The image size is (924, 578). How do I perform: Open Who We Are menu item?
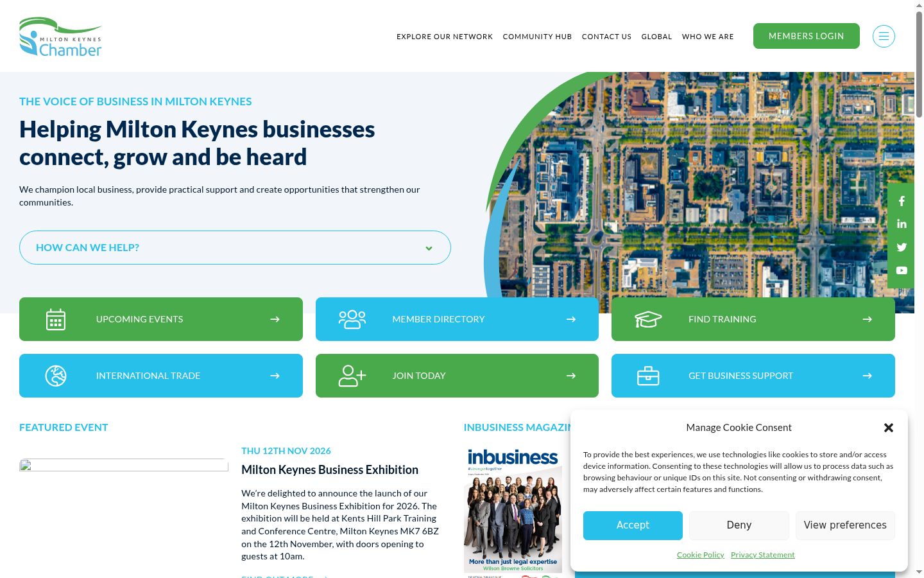(x=708, y=37)
